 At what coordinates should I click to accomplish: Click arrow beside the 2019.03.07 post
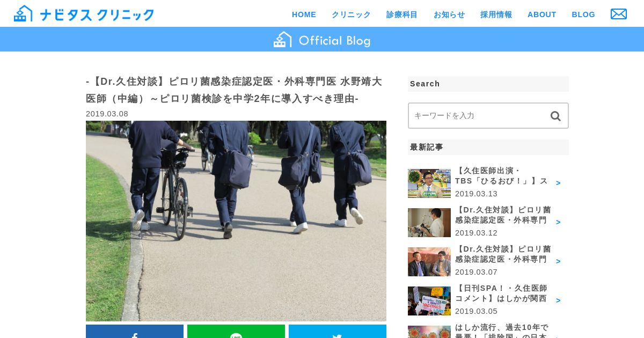click(558, 261)
